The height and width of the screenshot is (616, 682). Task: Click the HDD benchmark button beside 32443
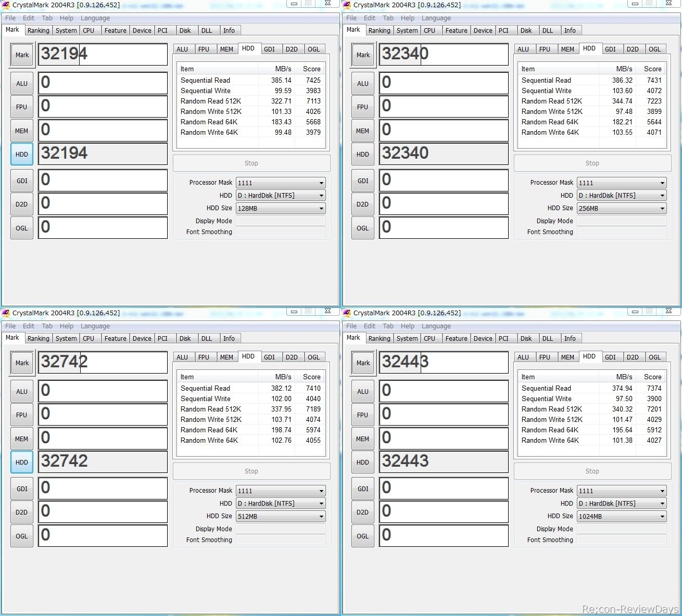tap(363, 463)
